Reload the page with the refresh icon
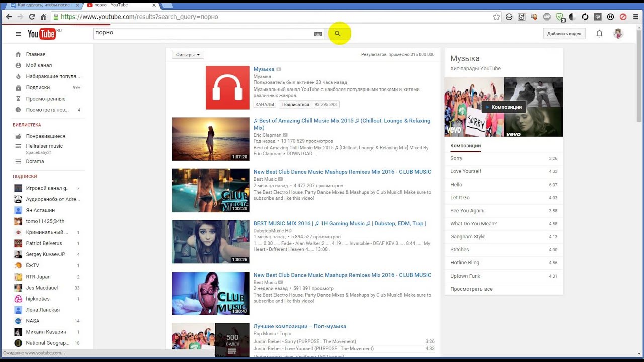 click(32, 17)
